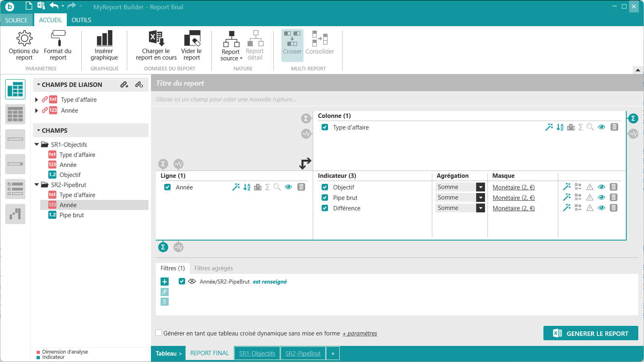Image resolution: width=644 pixels, height=362 pixels.
Task: Delete the Année row field with trash icon
Action: [301, 187]
